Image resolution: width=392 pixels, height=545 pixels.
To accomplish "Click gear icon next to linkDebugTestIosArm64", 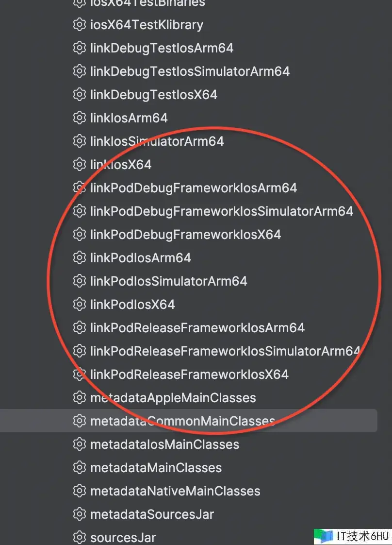I will tap(80, 48).
